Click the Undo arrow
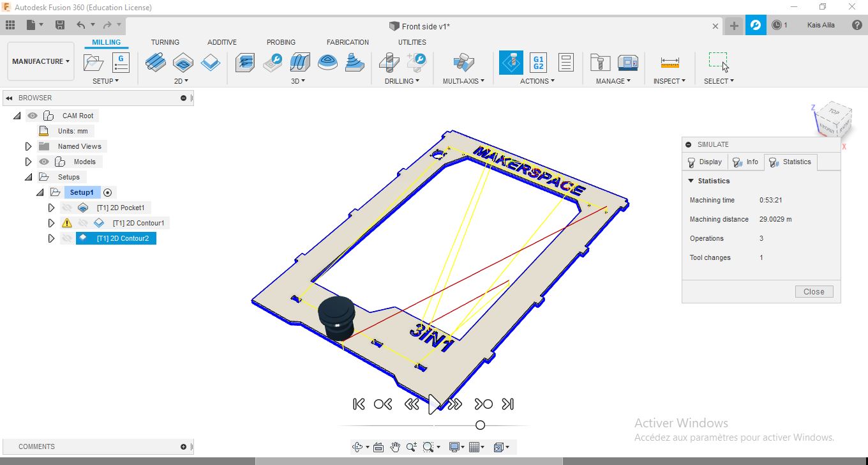Image resolution: width=868 pixels, height=465 pixels. point(81,25)
